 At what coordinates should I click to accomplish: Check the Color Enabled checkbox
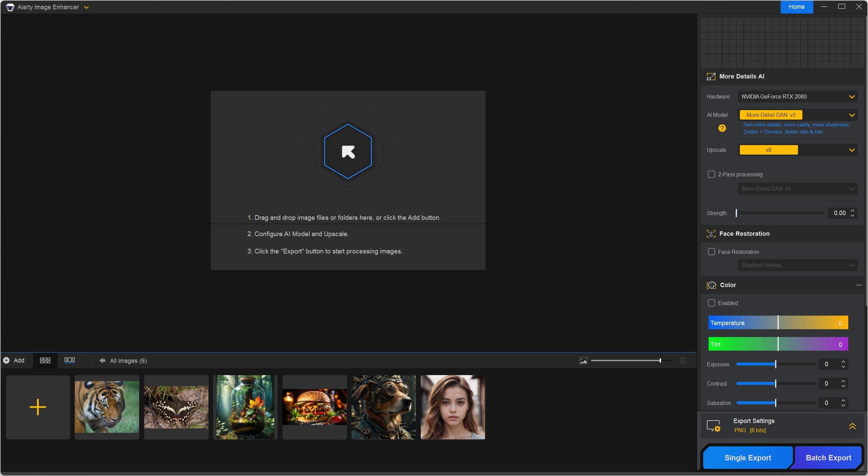point(711,303)
